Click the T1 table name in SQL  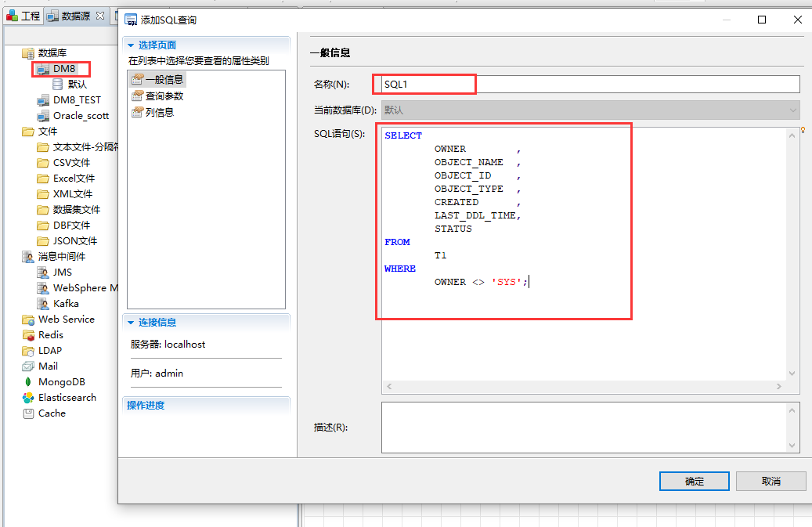tap(440, 255)
